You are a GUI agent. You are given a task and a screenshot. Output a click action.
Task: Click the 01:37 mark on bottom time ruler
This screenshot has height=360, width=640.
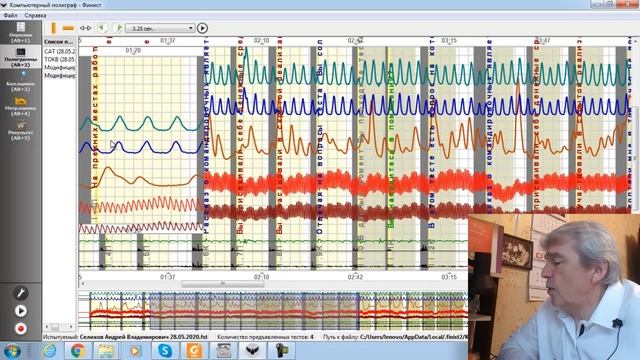167,277
